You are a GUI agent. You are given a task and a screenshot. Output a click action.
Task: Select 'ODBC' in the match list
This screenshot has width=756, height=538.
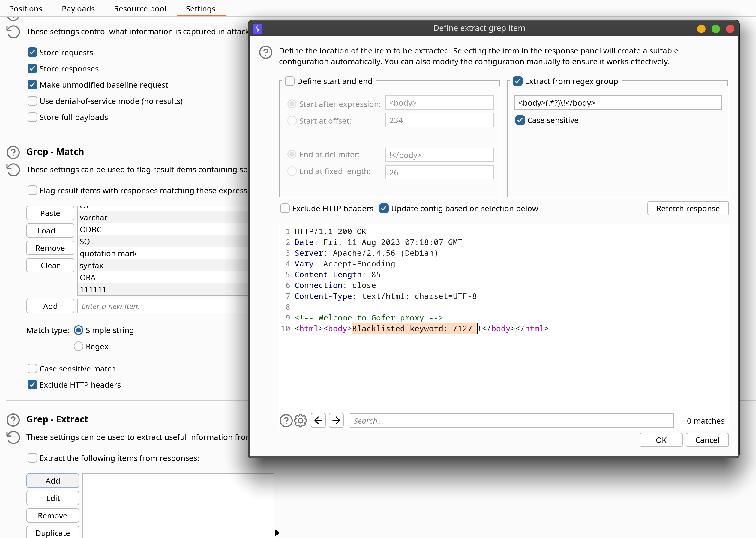coord(163,229)
